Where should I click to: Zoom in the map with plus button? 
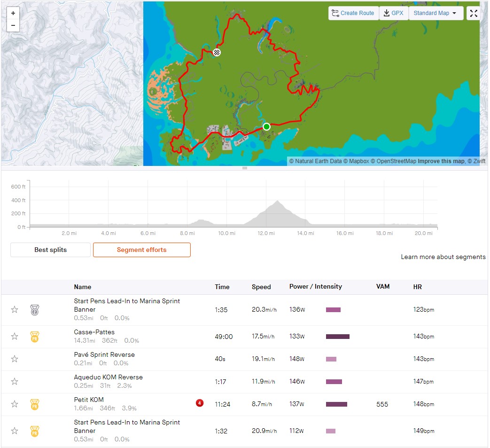pos(13,13)
